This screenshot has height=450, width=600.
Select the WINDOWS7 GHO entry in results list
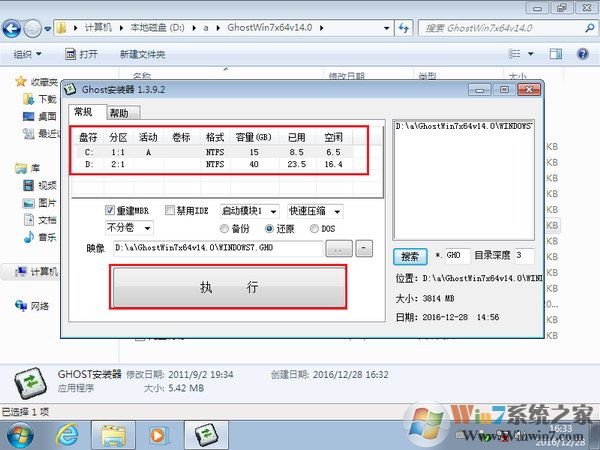463,126
